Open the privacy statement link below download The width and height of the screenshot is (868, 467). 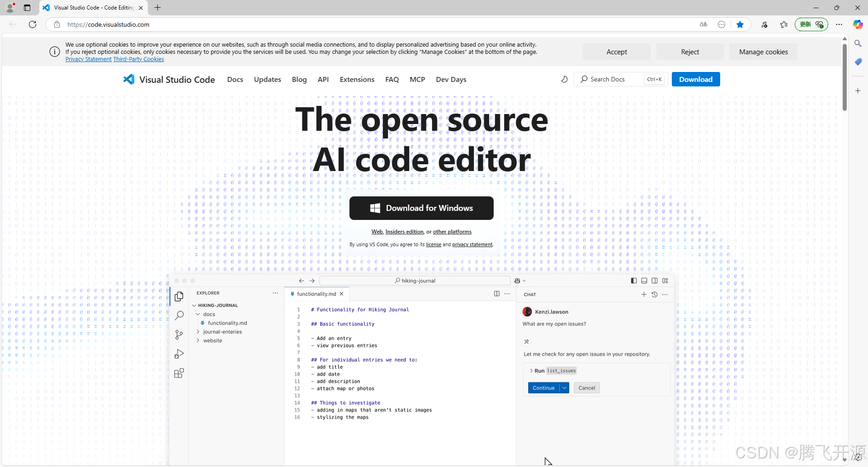point(472,244)
